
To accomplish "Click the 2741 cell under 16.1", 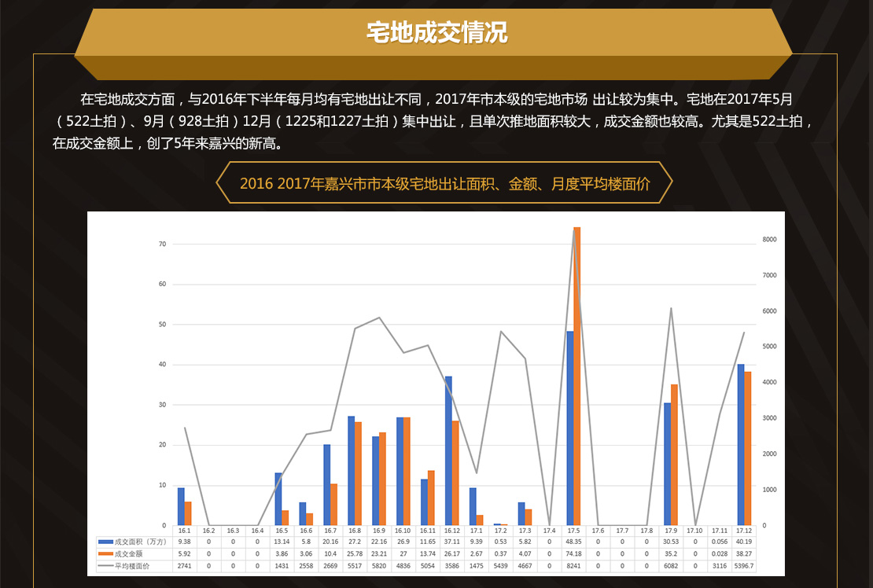I will point(184,566).
